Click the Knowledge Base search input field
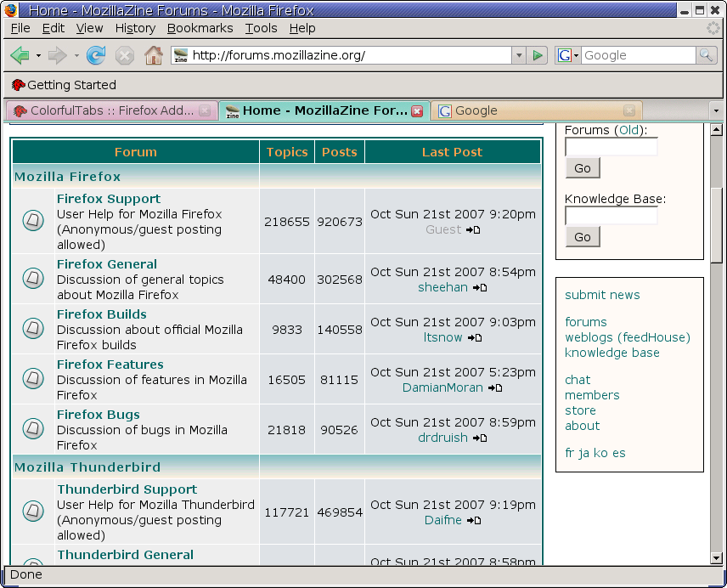Viewport: 727px width, 588px height. pyautogui.click(x=611, y=216)
